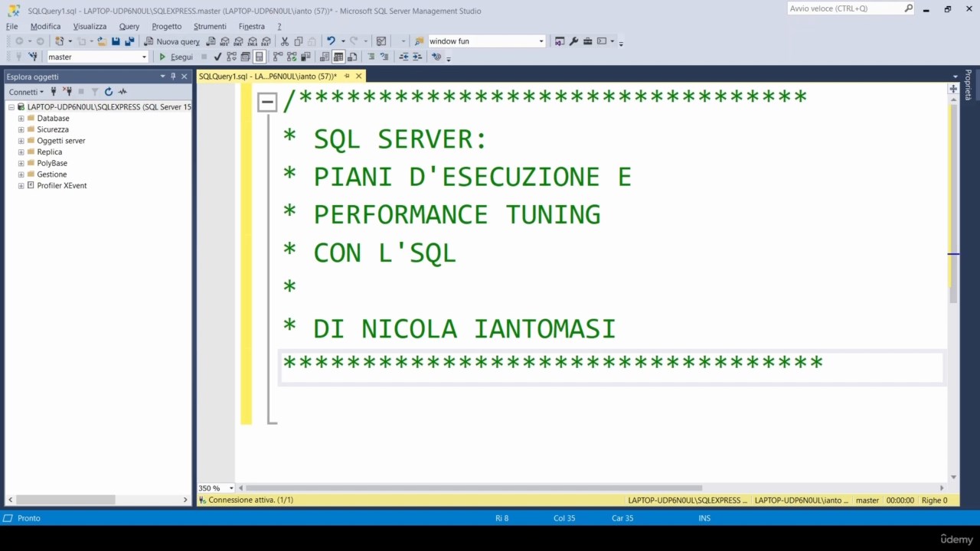Click the Change Connection icon
The image size is (980, 551).
pos(33,57)
